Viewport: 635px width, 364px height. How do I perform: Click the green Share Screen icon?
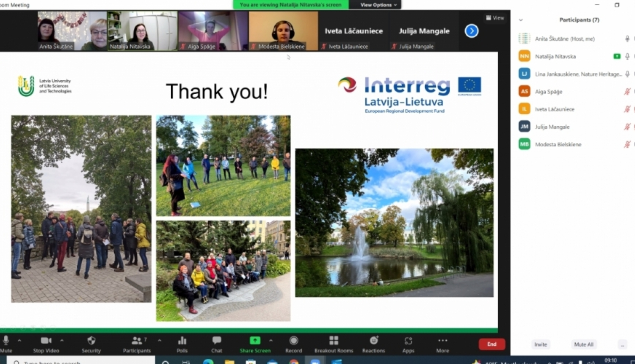click(x=255, y=340)
